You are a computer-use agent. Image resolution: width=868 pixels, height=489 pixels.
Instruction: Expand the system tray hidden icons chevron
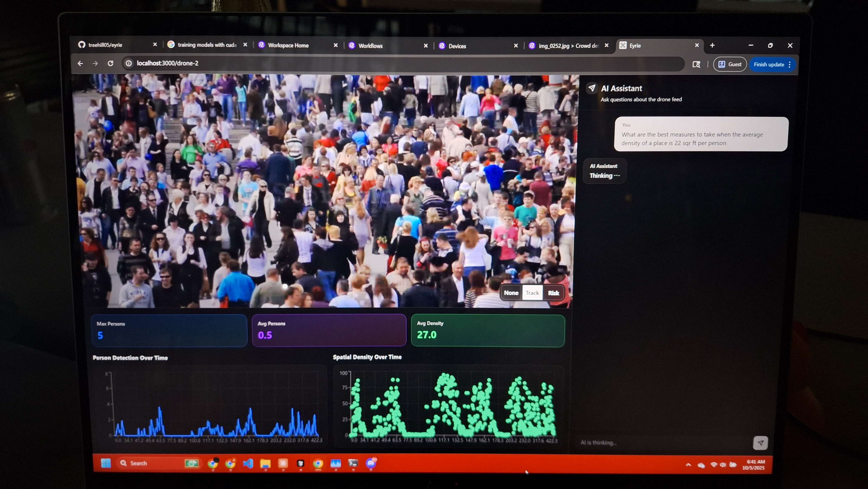[688, 465]
